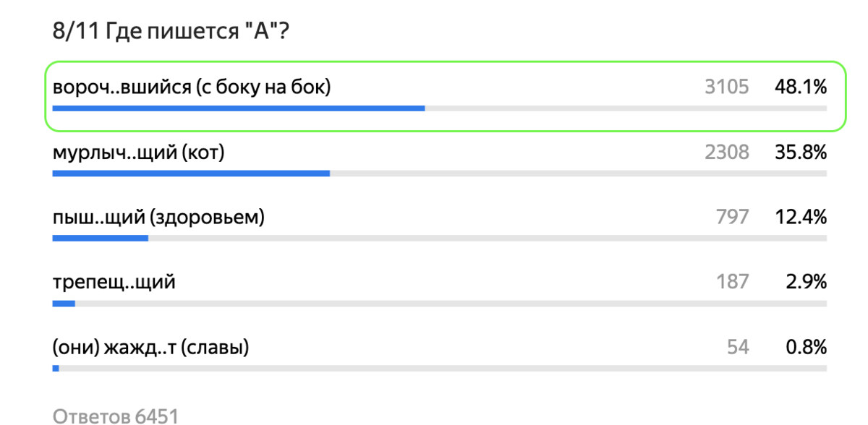
Task: Click the vote count 797
Action: point(732,217)
